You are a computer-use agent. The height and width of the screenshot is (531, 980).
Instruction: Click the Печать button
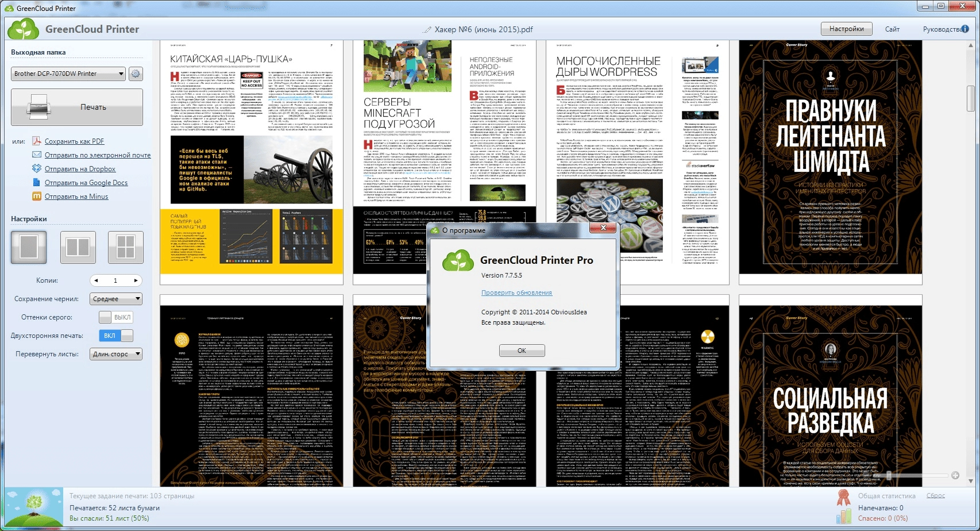pyautogui.click(x=77, y=107)
